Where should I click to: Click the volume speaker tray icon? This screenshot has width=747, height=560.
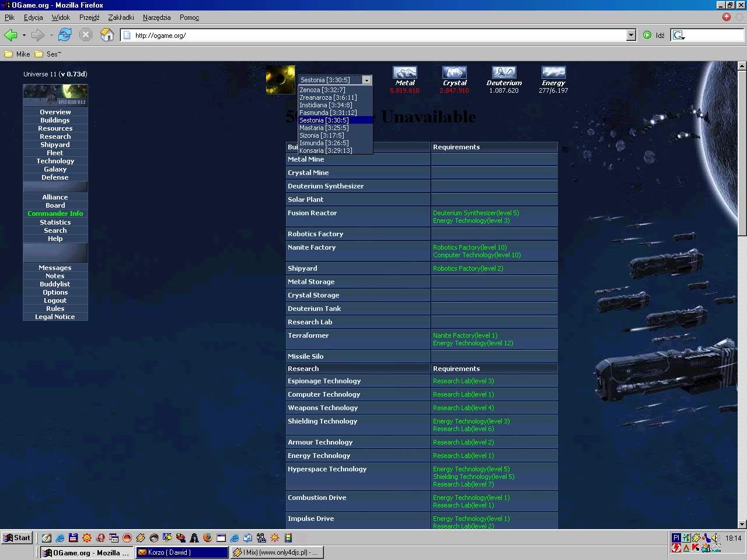(715, 537)
